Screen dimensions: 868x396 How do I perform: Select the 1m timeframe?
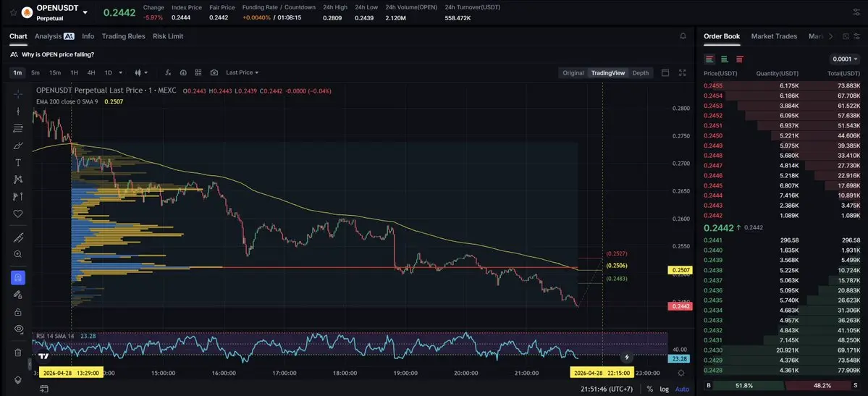coord(17,72)
